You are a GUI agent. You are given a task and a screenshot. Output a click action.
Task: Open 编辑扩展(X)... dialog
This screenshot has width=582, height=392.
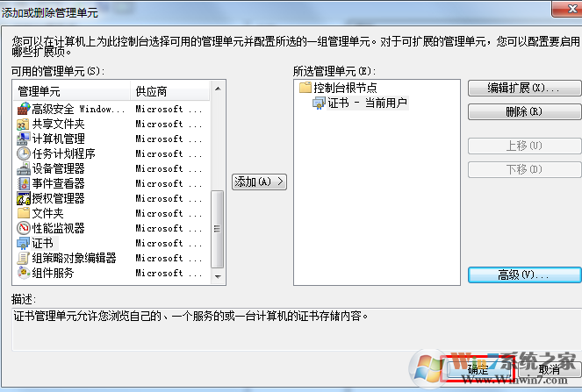[524, 89]
